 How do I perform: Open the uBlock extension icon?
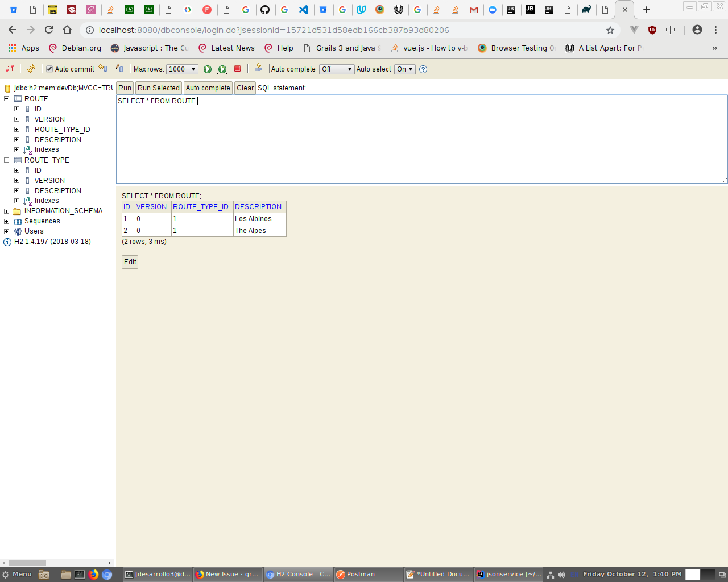pos(652,30)
